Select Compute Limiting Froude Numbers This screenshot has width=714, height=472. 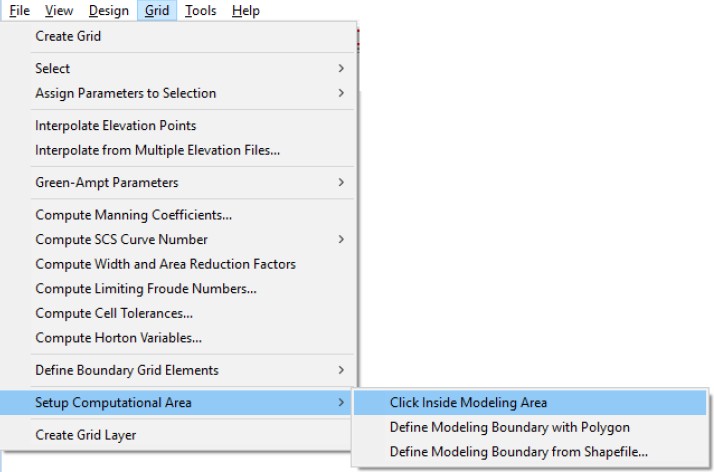pos(145,289)
